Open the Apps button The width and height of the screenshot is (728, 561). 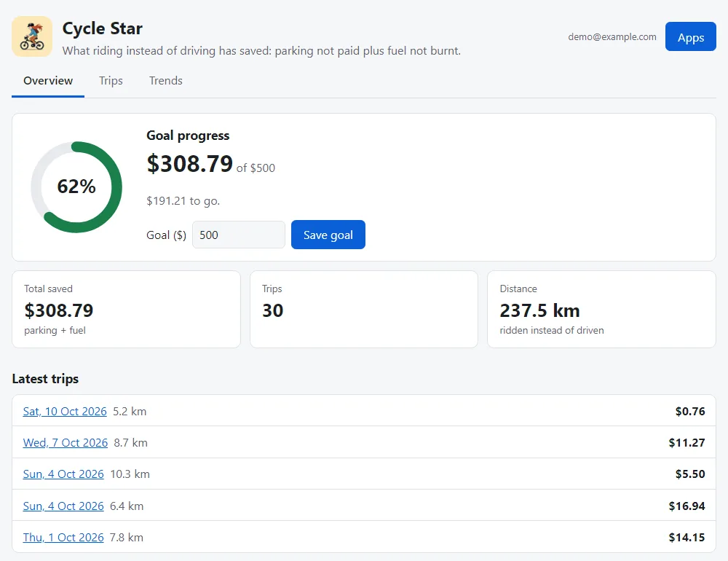click(690, 36)
